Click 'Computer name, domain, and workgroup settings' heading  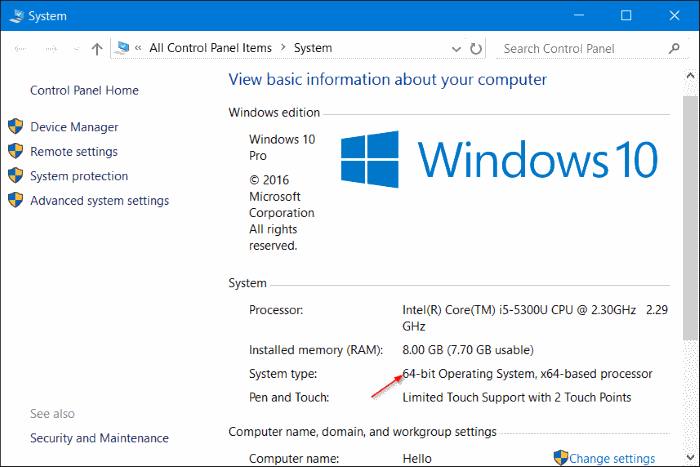(362, 432)
